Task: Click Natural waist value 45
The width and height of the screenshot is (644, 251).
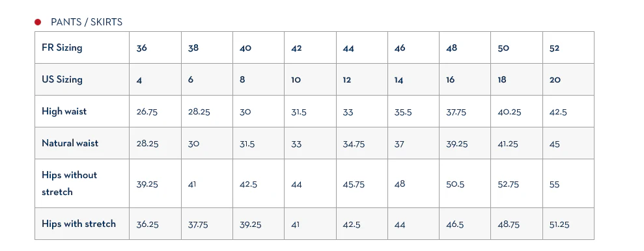Action: (x=554, y=144)
